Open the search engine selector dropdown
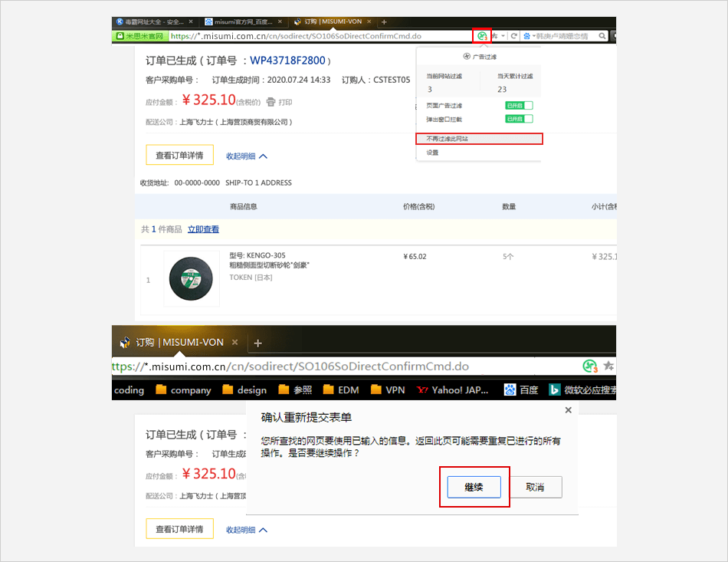 (x=529, y=36)
